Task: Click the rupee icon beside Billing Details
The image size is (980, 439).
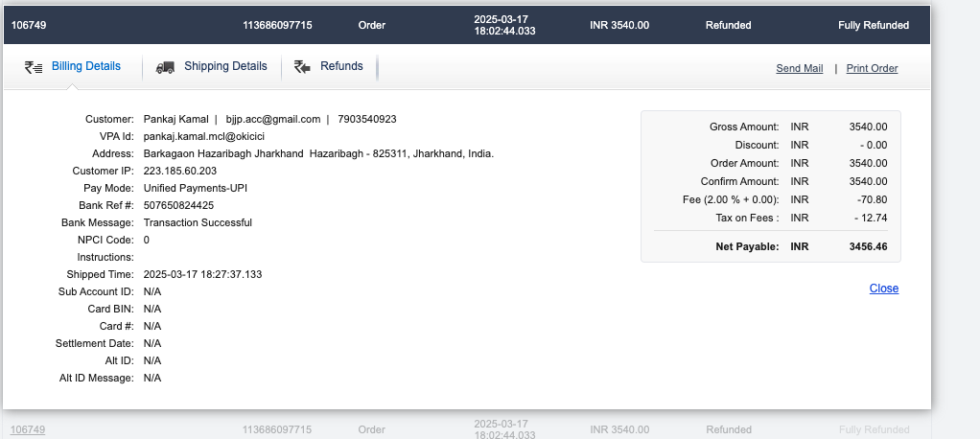Action: [x=34, y=67]
